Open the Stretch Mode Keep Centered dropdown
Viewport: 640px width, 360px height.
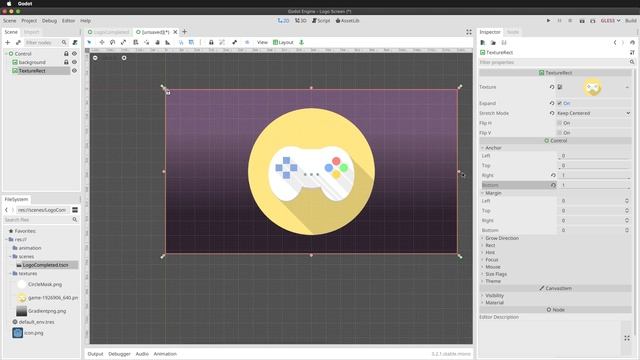tap(593, 113)
